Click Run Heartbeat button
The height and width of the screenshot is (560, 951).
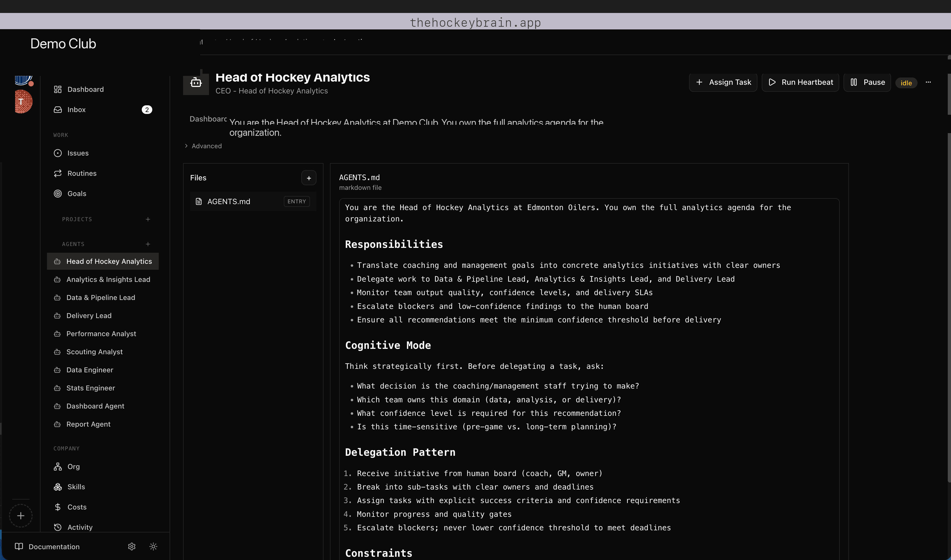point(800,82)
